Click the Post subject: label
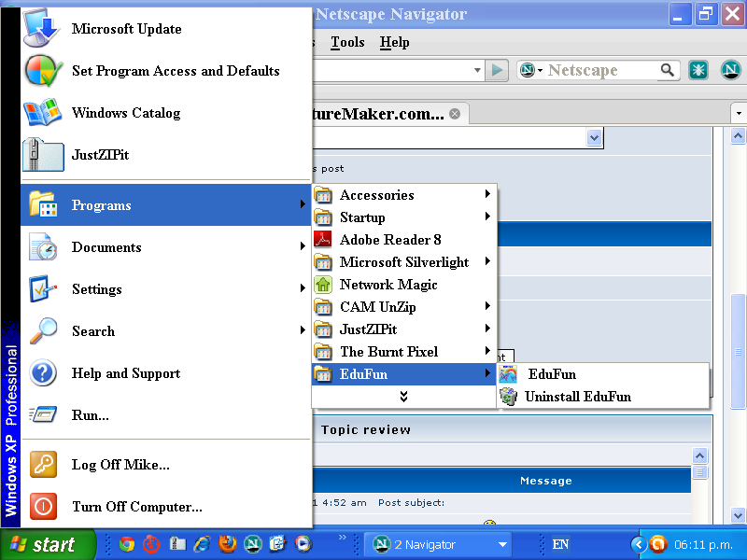This screenshot has width=747, height=560. coord(411,503)
